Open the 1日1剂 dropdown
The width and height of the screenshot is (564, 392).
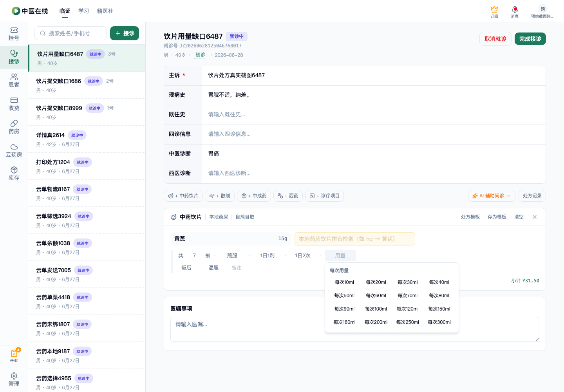click(268, 256)
